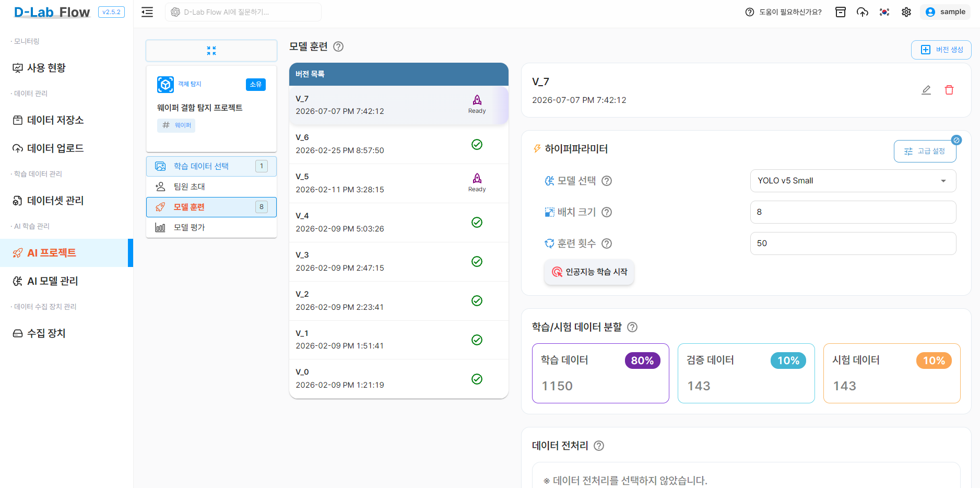Delete version V_7 with the trash icon
Screen dimensions: 980x488
click(949, 90)
